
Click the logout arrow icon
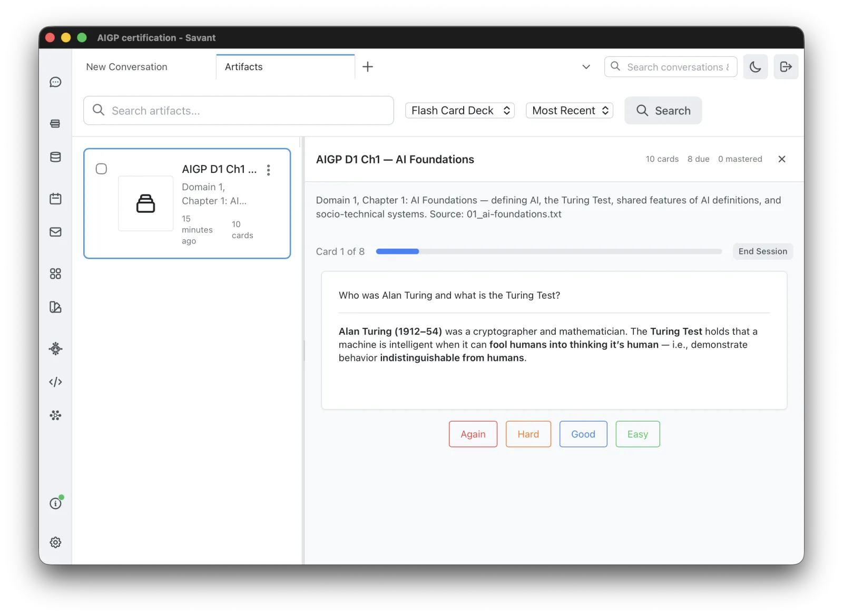[x=786, y=67]
